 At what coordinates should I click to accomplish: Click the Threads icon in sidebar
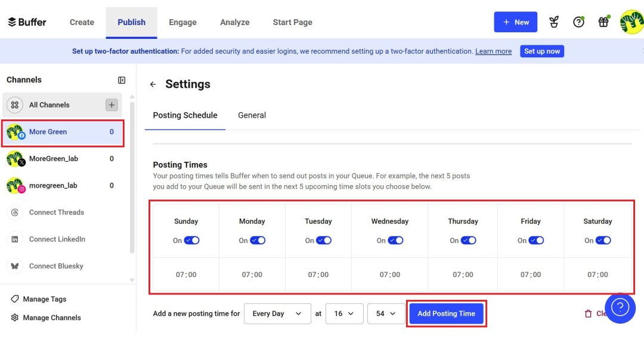[15, 212]
